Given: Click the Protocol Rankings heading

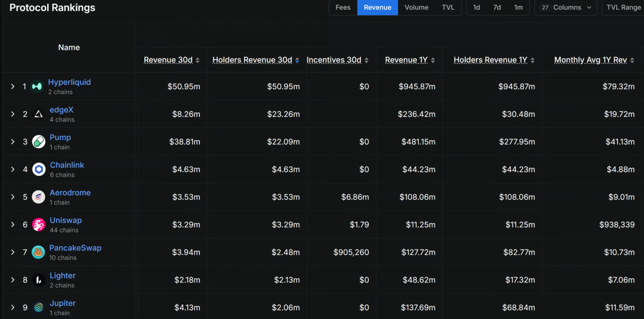Looking at the screenshot, I should (x=52, y=8).
